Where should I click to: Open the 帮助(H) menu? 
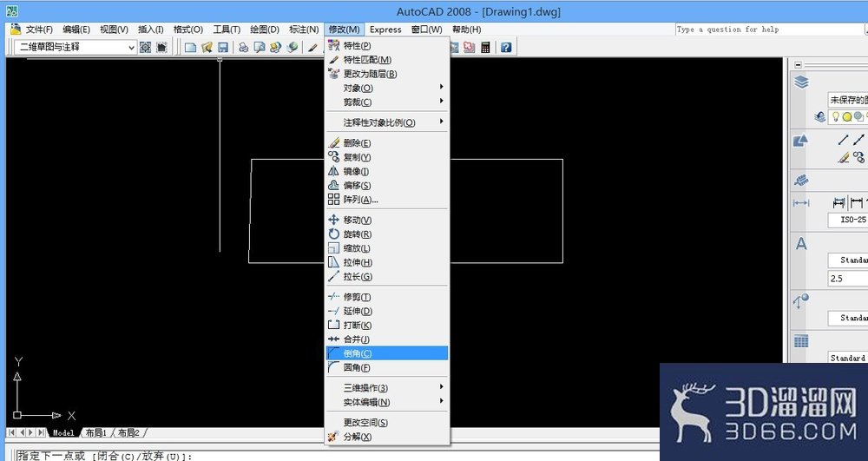point(467,30)
